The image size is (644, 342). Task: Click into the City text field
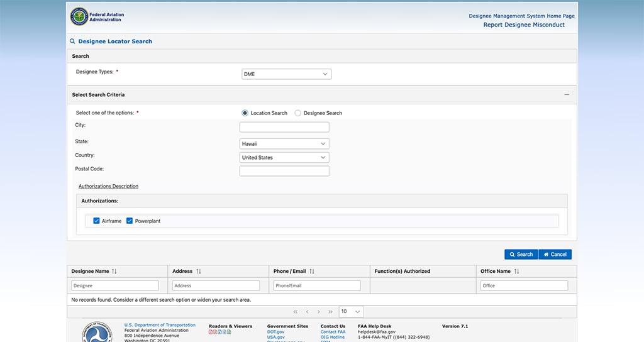coord(284,127)
